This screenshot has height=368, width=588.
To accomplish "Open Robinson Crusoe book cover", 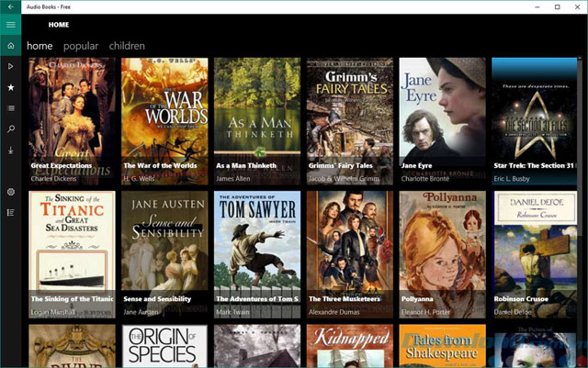I will [x=535, y=255].
